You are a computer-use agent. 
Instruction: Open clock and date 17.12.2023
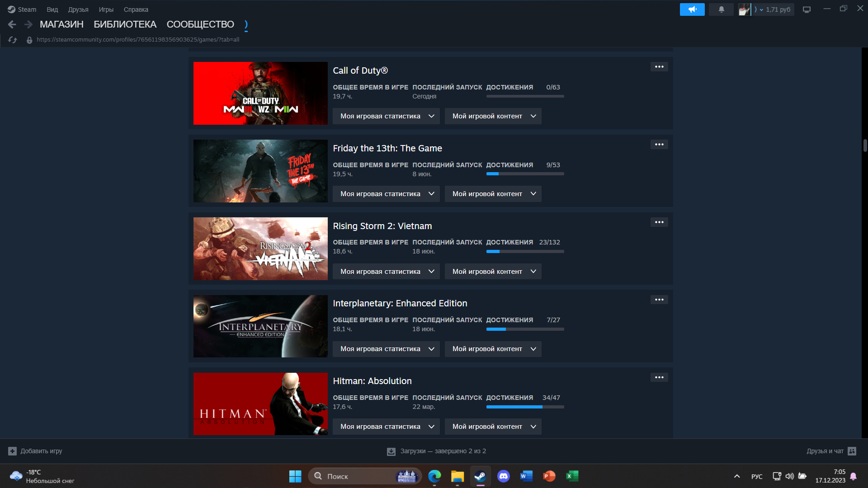(x=830, y=476)
